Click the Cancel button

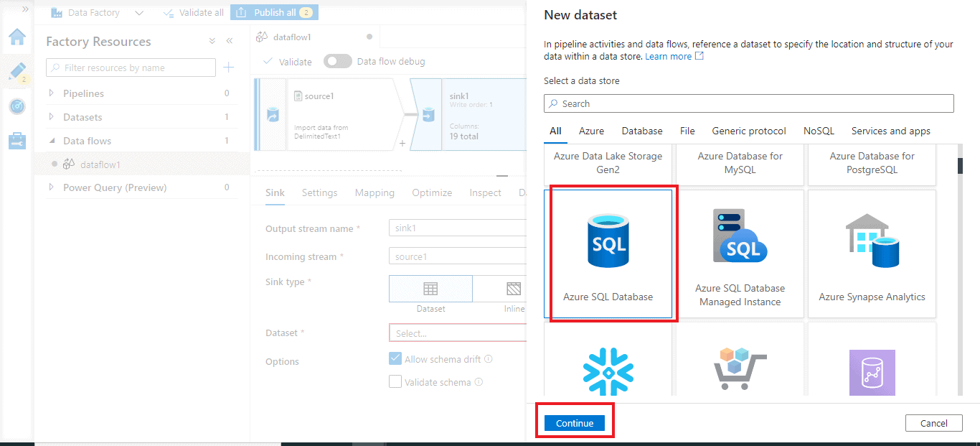click(933, 423)
